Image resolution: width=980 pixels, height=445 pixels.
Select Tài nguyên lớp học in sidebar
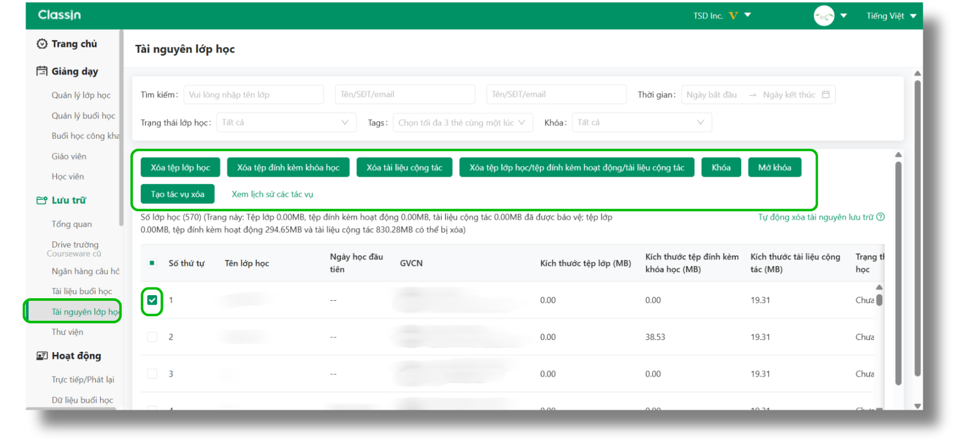[x=85, y=312]
